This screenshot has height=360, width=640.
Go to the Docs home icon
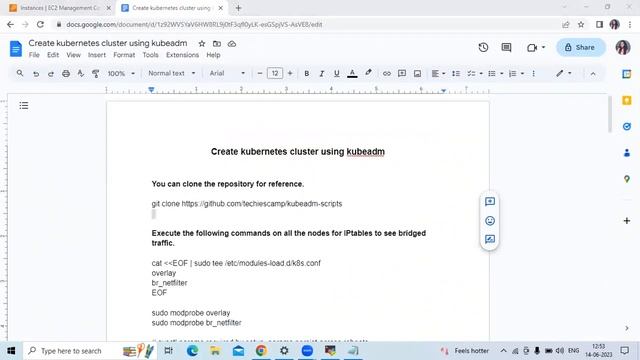16,49
